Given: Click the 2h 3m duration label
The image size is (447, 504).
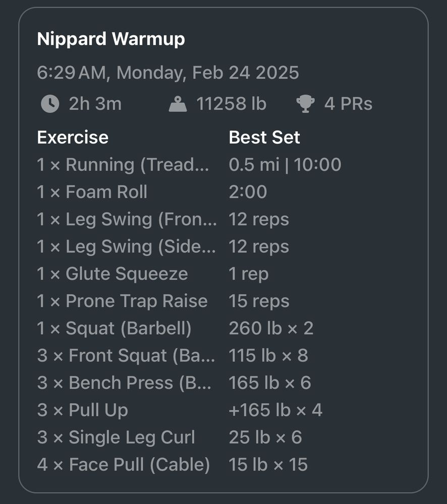Looking at the screenshot, I should point(95,104).
